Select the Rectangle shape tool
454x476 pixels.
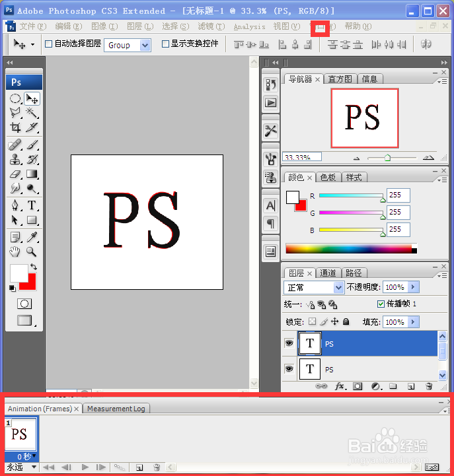[32, 220]
